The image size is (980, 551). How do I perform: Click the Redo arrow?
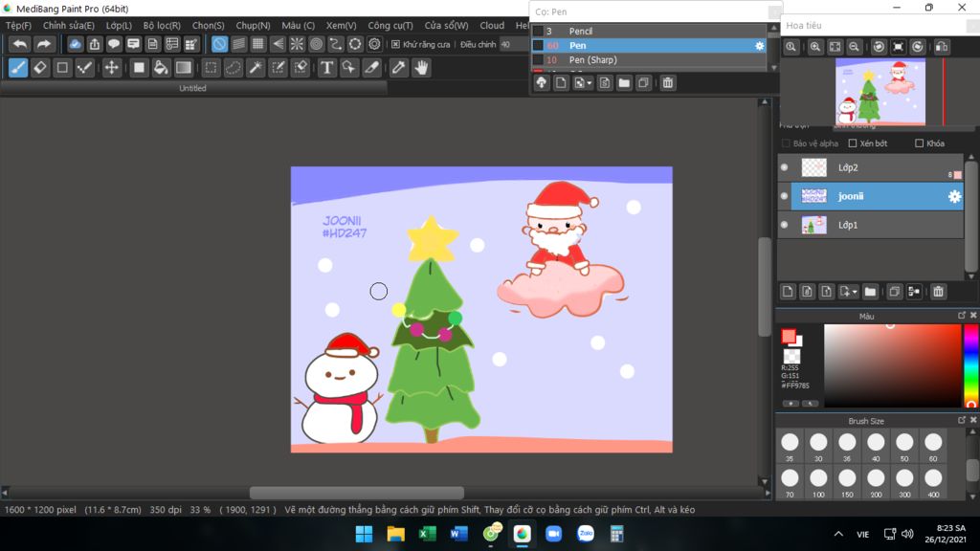[43, 44]
